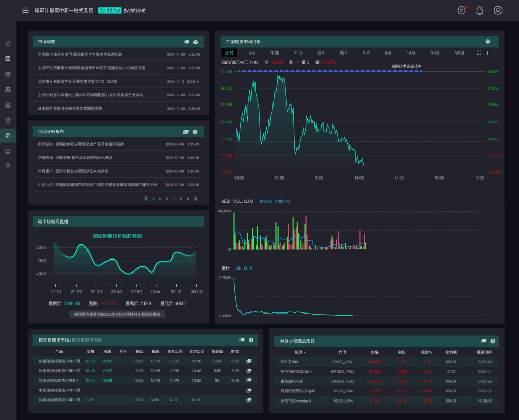Image resolution: width=519 pixels, height=420 pixels.
Task: Show help for the 市场分析报告 panel
Action: pos(195,132)
